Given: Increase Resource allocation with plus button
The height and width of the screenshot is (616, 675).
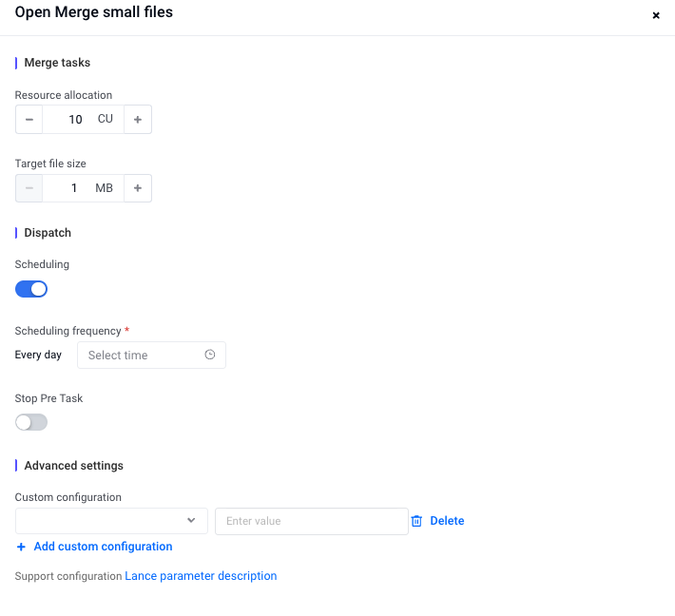Looking at the screenshot, I should click(138, 120).
